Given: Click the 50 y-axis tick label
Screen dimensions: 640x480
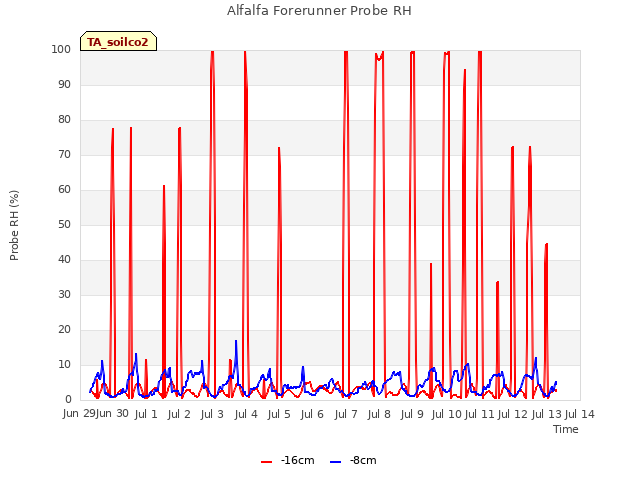Looking at the screenshot, I should (x=64, y=224).
